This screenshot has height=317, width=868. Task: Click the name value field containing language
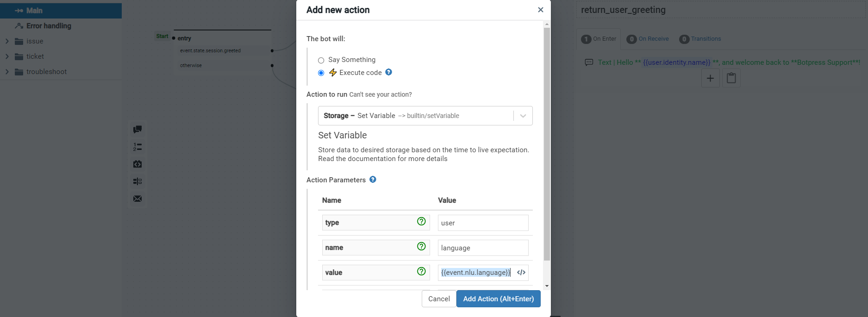(483, 248)
